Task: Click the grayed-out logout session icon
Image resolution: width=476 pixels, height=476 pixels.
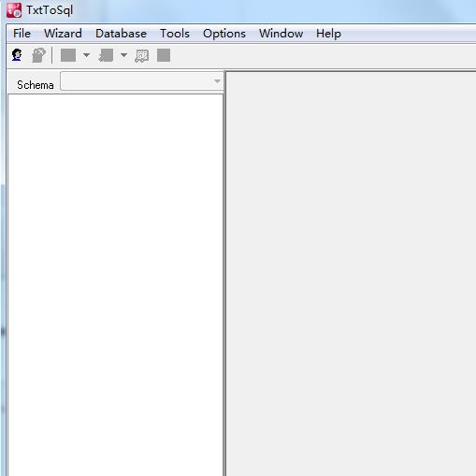Action: click(x=38, y=55)
